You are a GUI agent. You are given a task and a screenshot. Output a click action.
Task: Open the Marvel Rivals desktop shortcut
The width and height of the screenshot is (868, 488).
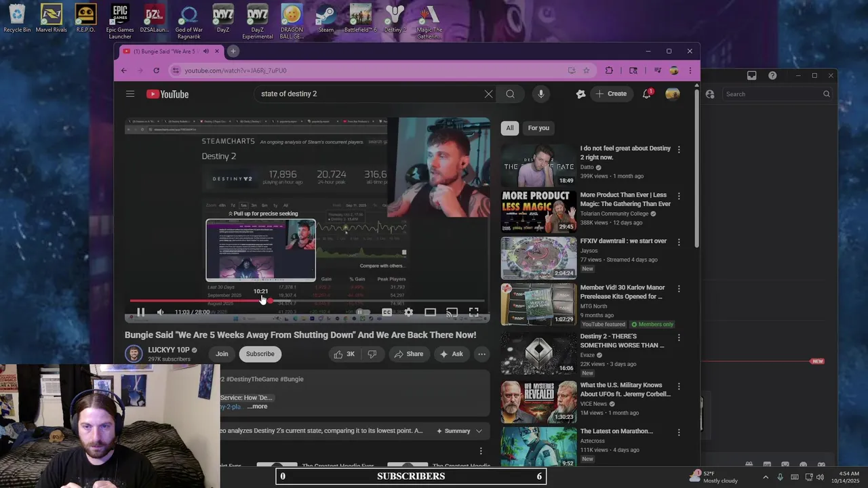click(x=52, y=18)
